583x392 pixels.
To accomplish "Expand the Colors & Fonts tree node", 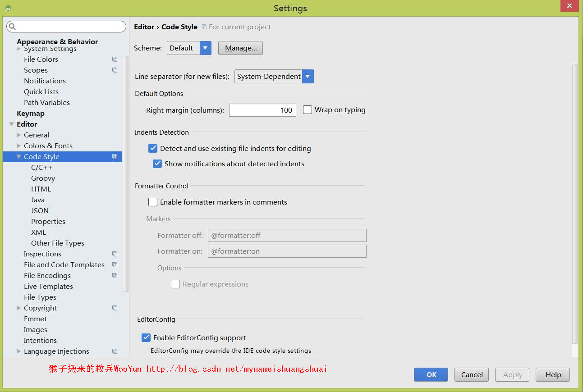I will coord(19,146).
